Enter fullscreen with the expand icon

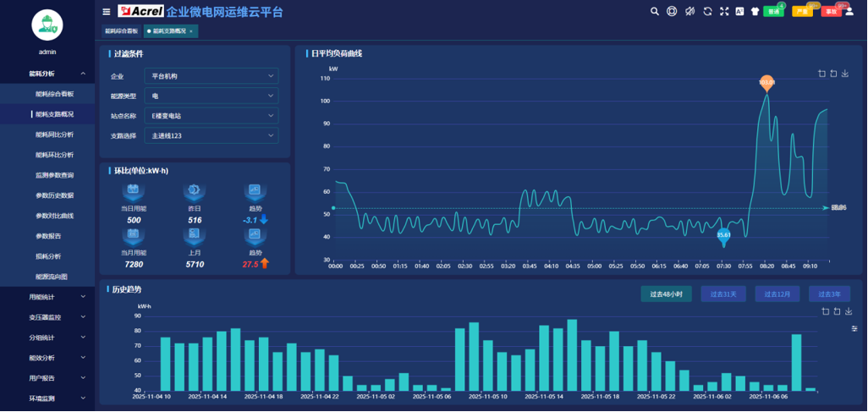[x=724, y=12]
